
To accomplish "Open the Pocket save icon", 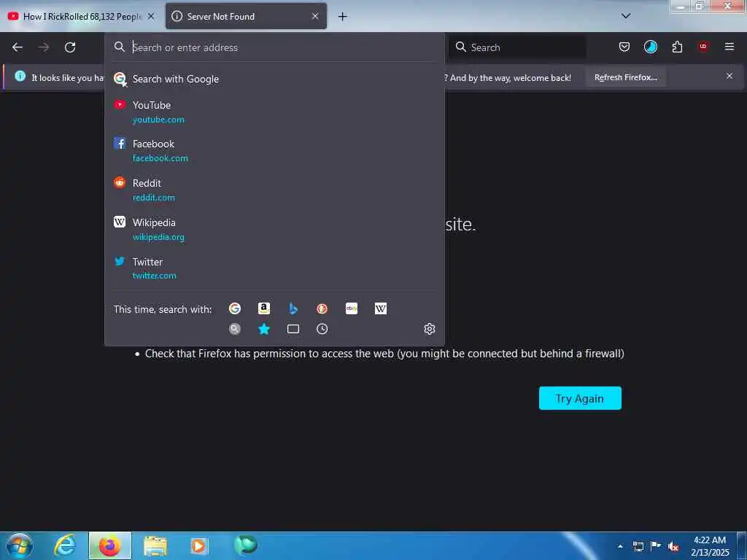I will [x=624, y=47].
